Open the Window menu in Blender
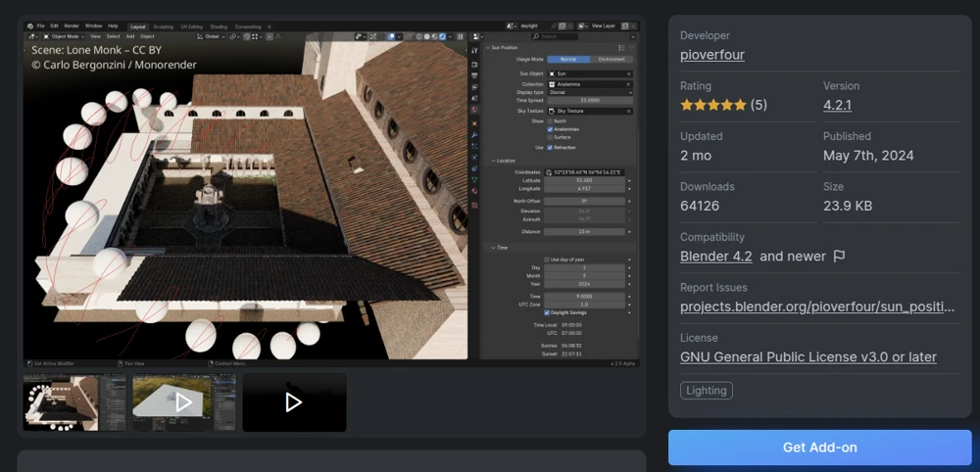This screenshot has width=980, height=472. 93,26
